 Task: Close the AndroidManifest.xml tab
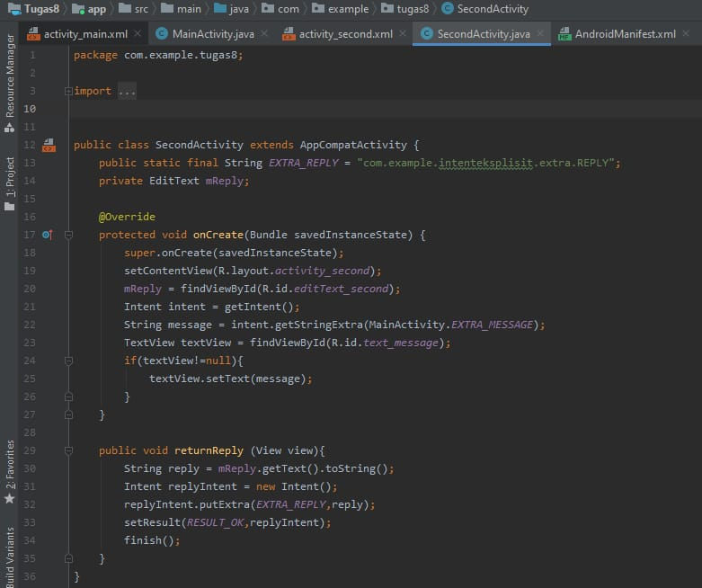pos(686,33)
